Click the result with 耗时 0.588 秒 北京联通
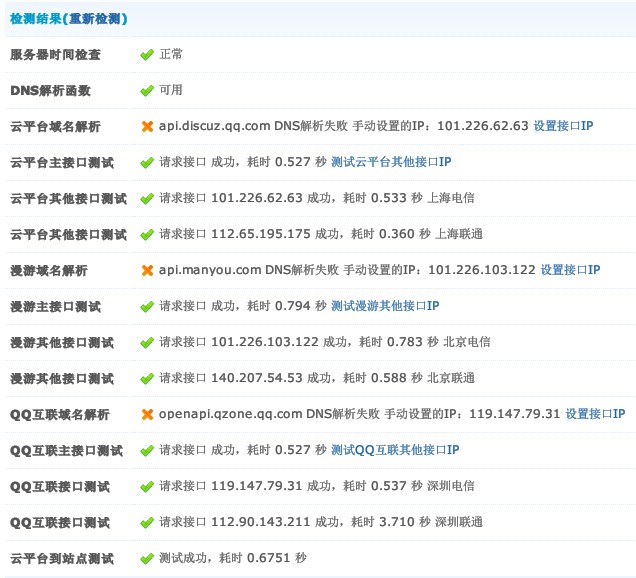 pyautogui.click(x=317, y=378)
